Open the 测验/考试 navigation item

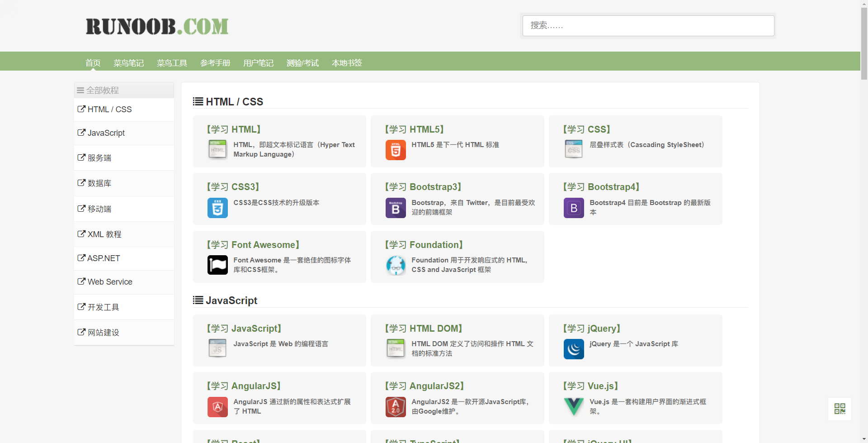tap(303, 63)
